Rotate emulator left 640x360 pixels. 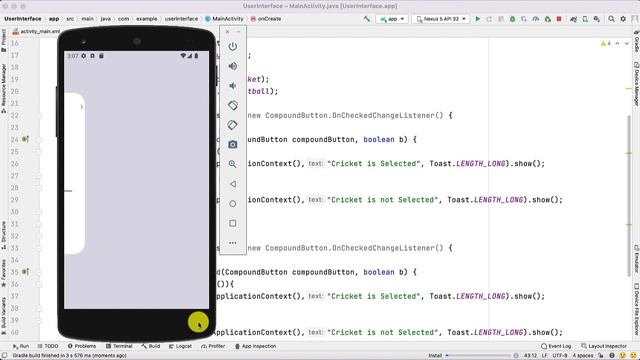(x=233, y=105)
